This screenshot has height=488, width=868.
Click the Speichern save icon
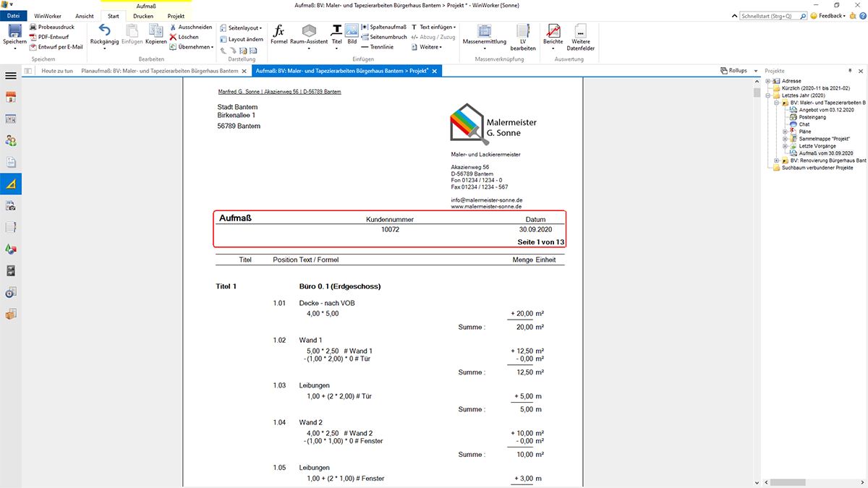pyautogui.click(x=14, y=31)
